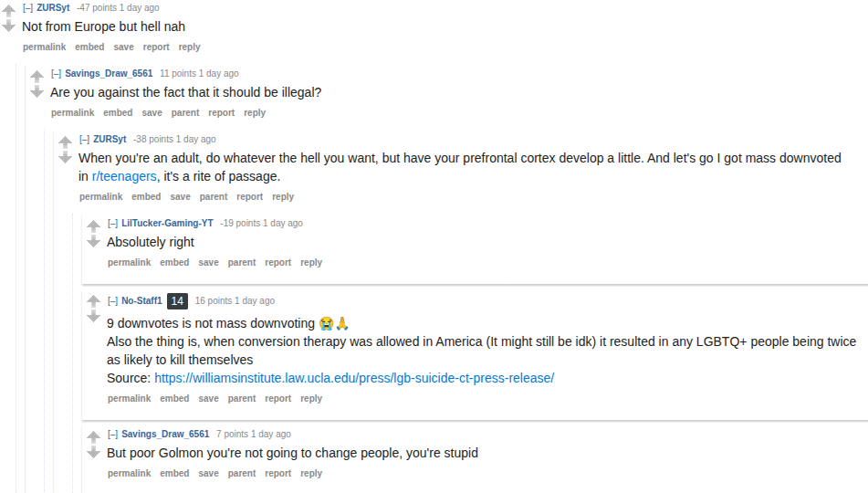
Task: Reply to the 'Absolutely right' comment
Action: click(311, 263)
